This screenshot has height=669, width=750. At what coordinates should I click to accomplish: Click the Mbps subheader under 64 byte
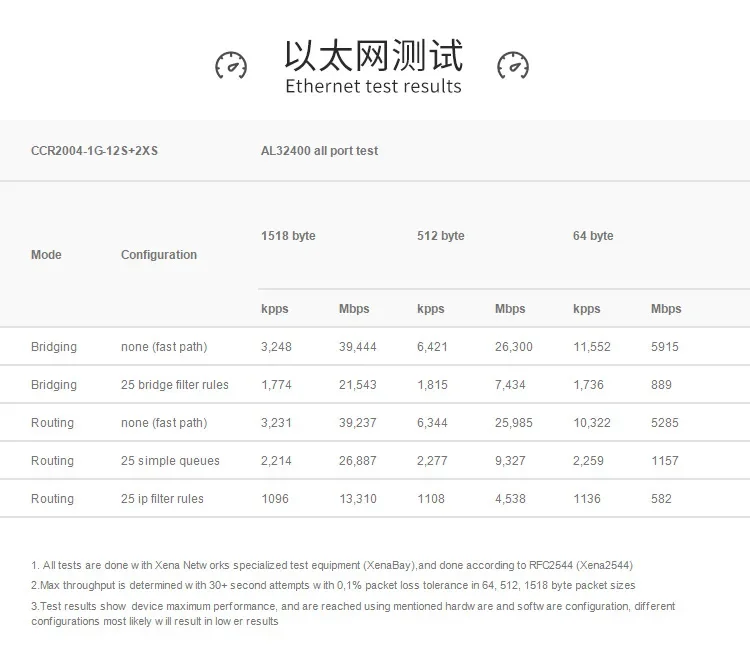pyautogui.click(x=666, y=309)
